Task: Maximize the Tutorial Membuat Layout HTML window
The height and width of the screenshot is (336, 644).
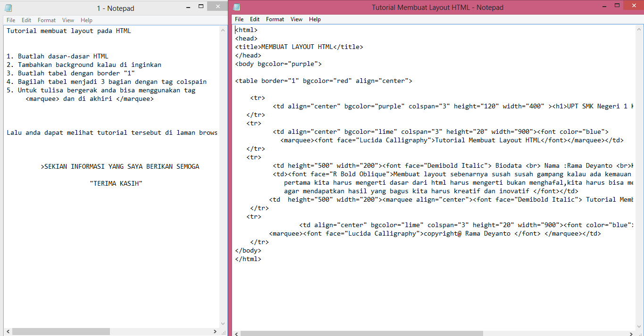Action: (618, 5)
